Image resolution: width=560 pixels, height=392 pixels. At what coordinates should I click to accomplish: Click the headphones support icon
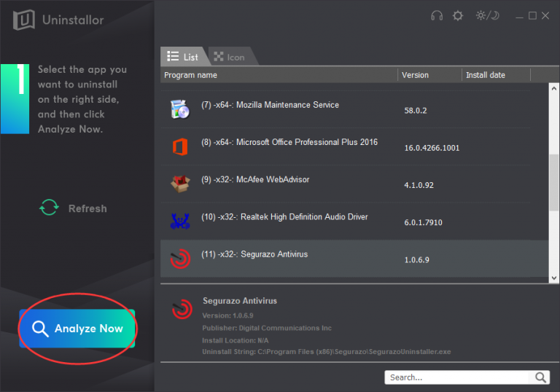pyautogui.click(x=437, y=15)
